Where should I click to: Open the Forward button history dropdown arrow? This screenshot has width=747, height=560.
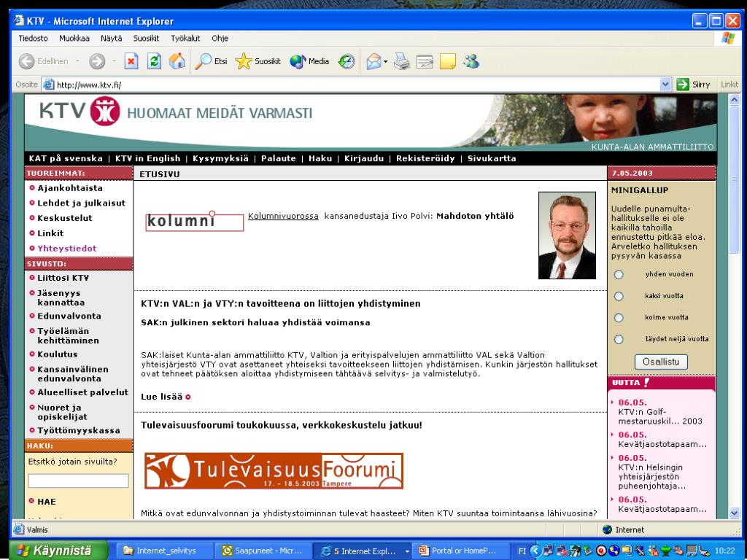114,61
